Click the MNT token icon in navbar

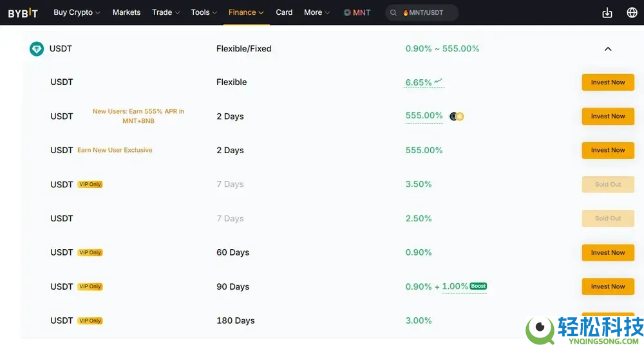347,13
